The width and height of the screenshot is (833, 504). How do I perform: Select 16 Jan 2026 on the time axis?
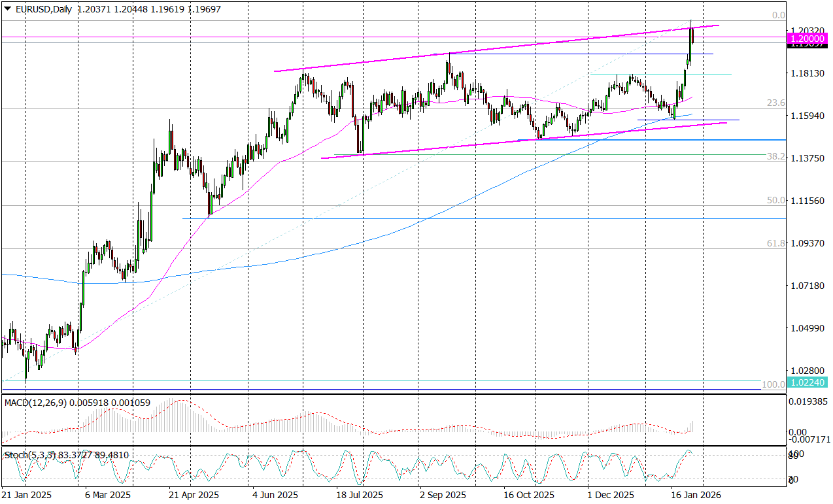tap(696, 496)
